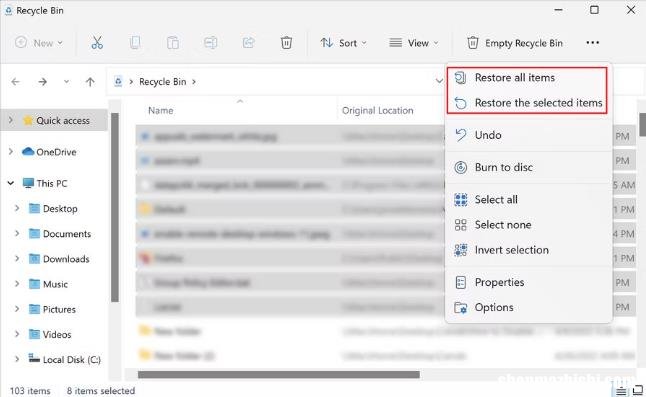Image resolution: width=646 pixels, height=397 pixels.
Task: Click the Recycle Bin icon in address bar
Action: [x=118, y=82]
